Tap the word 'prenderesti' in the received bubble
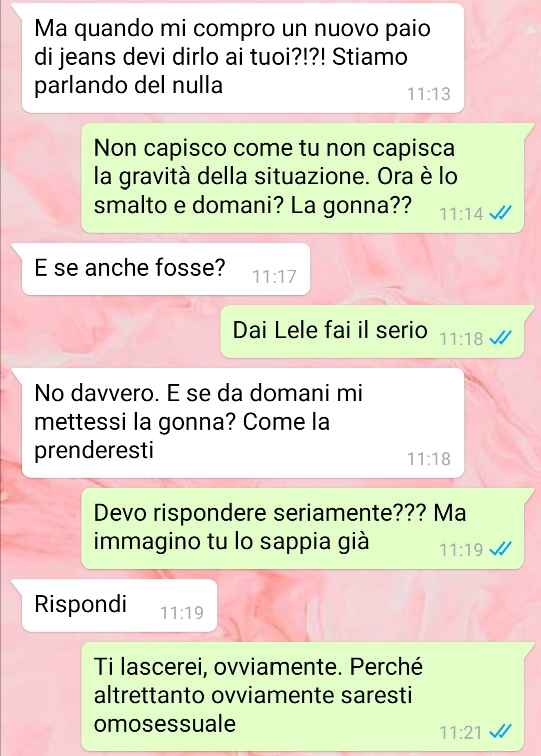Screen dimensions: 541x756 [94, 451]
